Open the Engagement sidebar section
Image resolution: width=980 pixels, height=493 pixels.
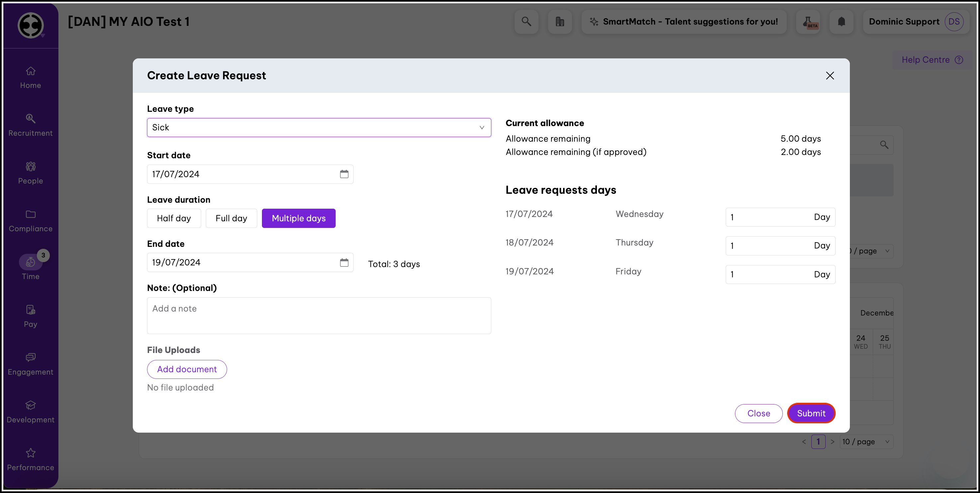click(x=31, y=364)
